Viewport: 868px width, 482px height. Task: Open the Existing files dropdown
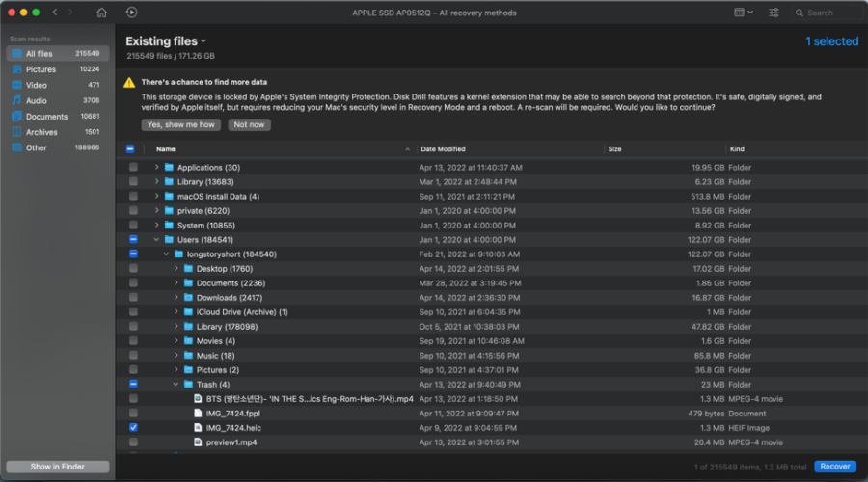pyautogui.click(x=166, y=41)
